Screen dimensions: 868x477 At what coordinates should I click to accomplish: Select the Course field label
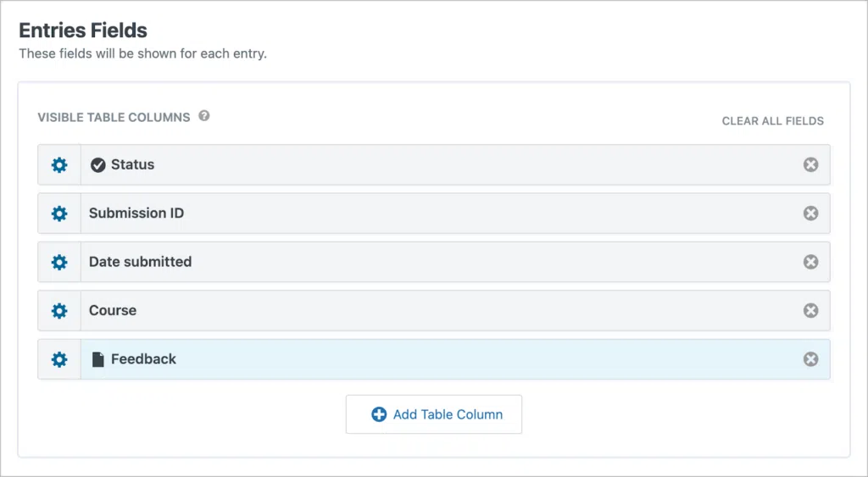click(x=113, y=310)
